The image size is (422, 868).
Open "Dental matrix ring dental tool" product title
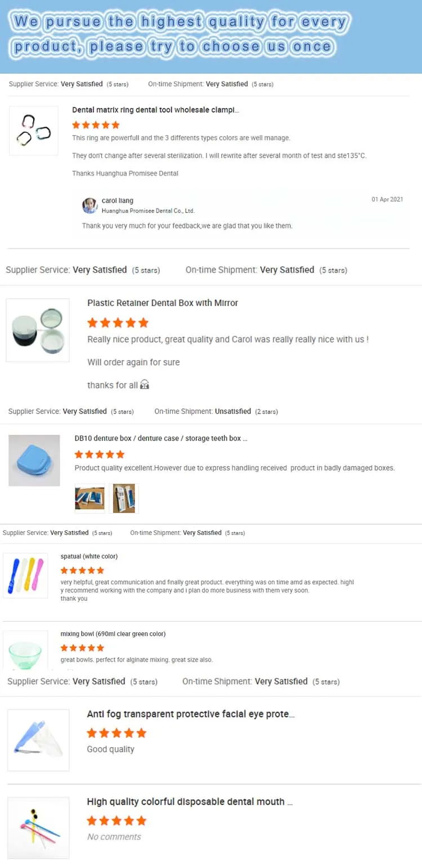click(156, 110)
